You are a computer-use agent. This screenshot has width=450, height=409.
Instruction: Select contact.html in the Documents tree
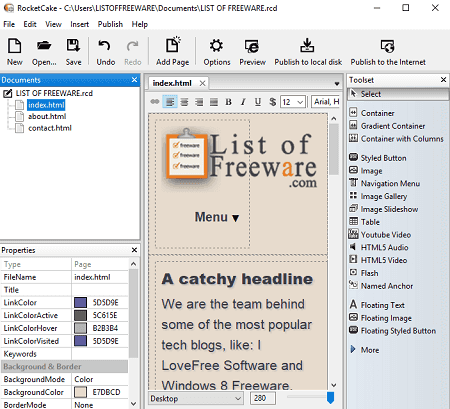pos(50,128)
